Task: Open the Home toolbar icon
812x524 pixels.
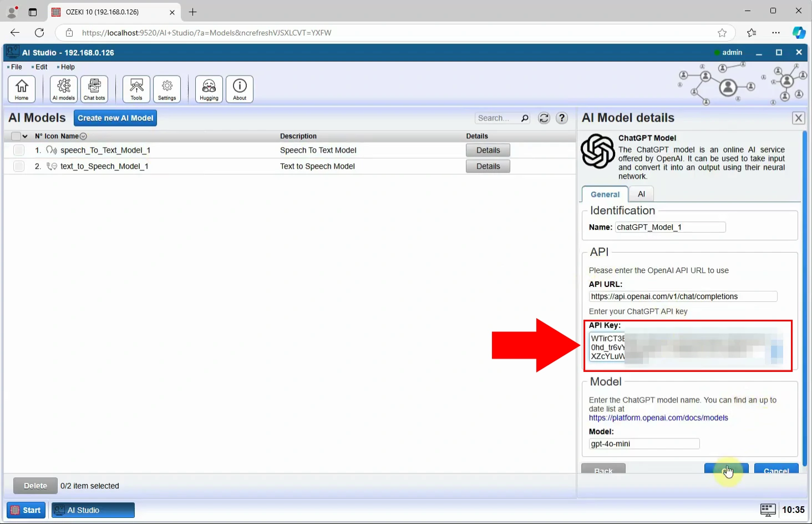Action: [22, 89]
